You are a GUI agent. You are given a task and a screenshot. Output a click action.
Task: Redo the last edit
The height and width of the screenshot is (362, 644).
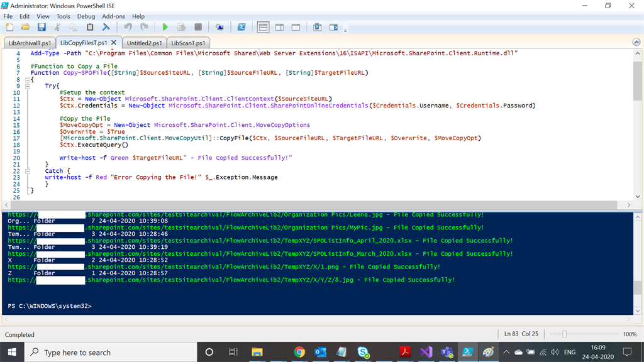click(144, 27)
